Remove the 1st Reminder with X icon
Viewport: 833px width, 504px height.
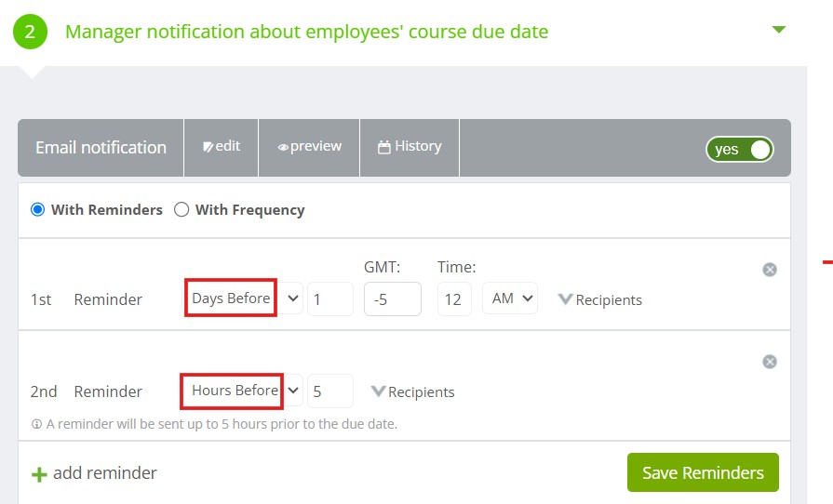point(770,270)
